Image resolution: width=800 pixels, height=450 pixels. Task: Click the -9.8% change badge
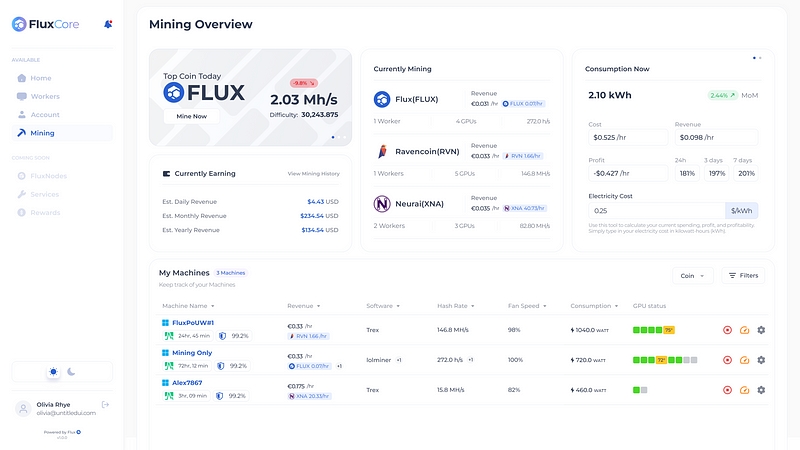304,83
